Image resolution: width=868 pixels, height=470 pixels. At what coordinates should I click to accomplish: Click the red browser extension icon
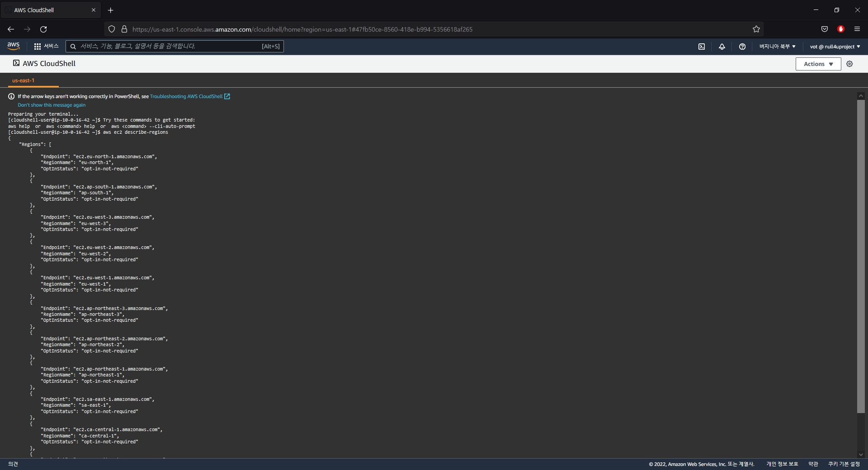[841, 29]
